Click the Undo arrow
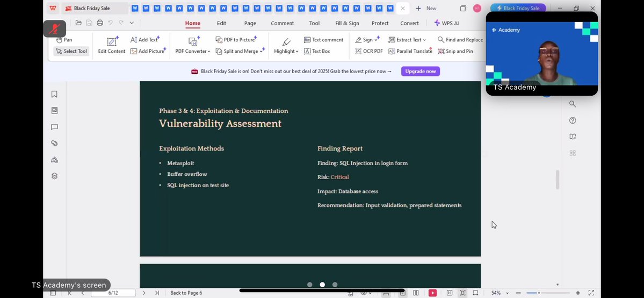 (x=111, y=23)
